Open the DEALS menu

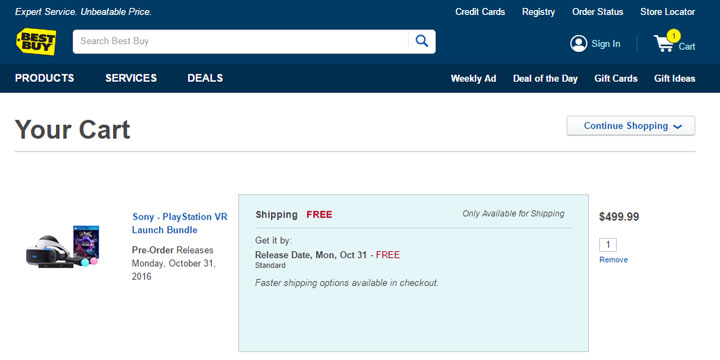[205, 78]
